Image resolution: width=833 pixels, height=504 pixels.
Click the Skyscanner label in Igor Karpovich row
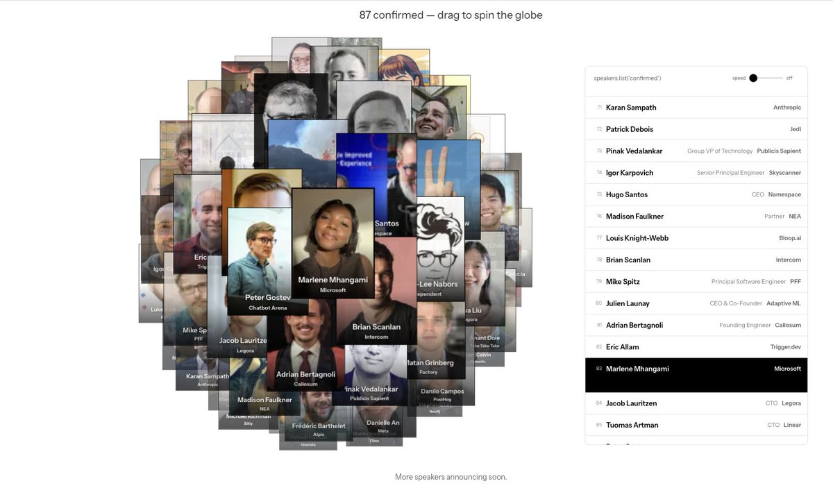(x=785, y=173)
